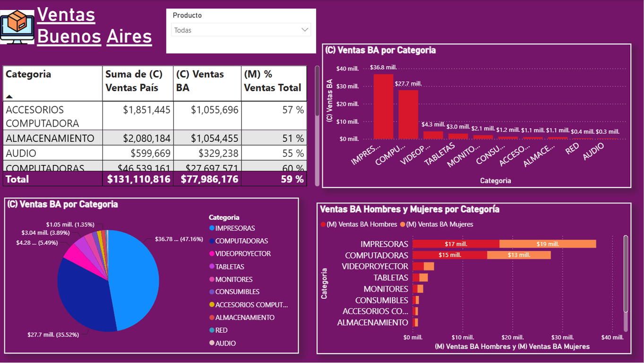The height and width of the screenshot is (363, 644).
Task: Click the Ventas Buenos Aires title
Action: [94, 26]
